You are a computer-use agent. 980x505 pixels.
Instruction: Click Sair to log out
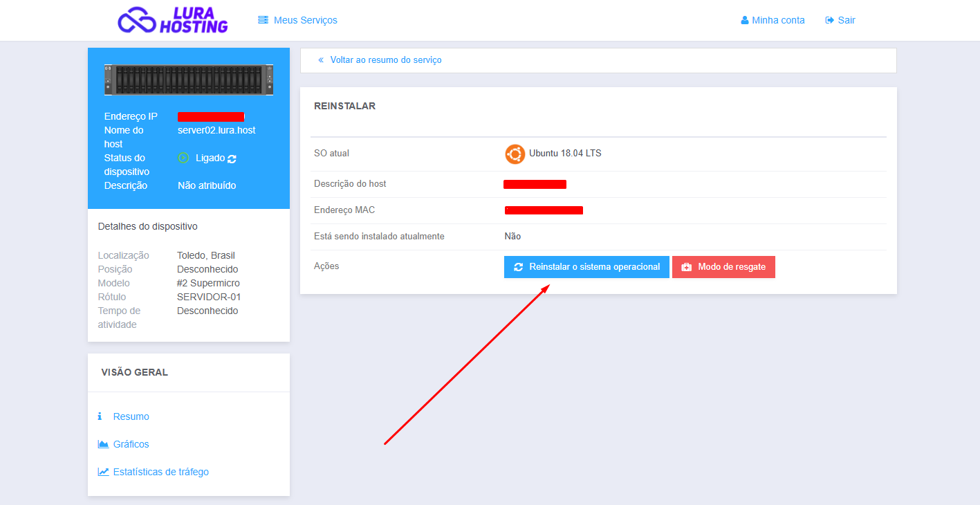[x=847, y=20]
